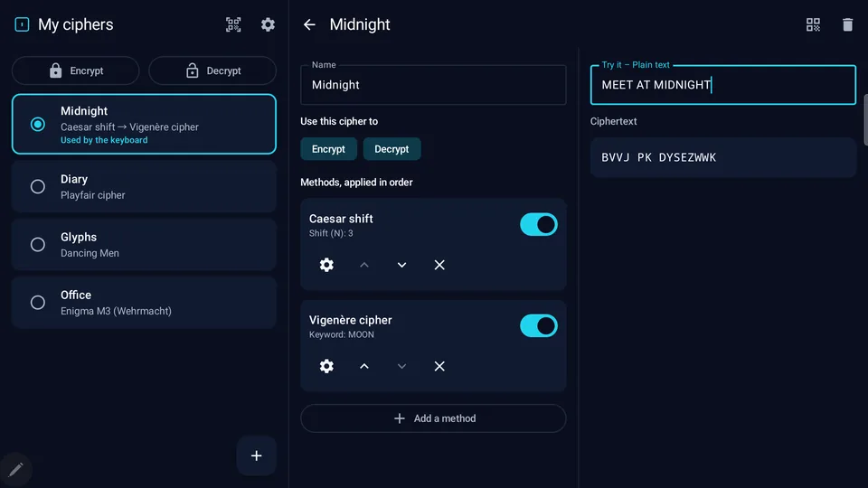This screenshot has width=868, height=488.
Task: Click the Decrypt button with open lock
Action: click(x=212, y=70)
